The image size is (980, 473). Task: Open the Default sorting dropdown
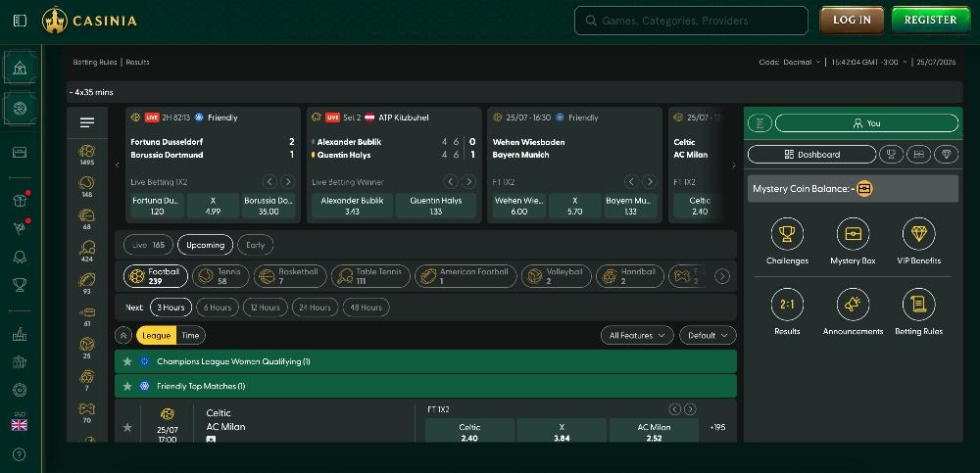708,336
